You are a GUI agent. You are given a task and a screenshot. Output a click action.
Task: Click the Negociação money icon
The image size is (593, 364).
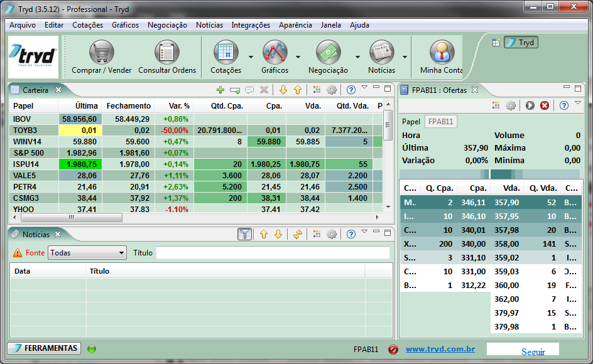point(329,52)
